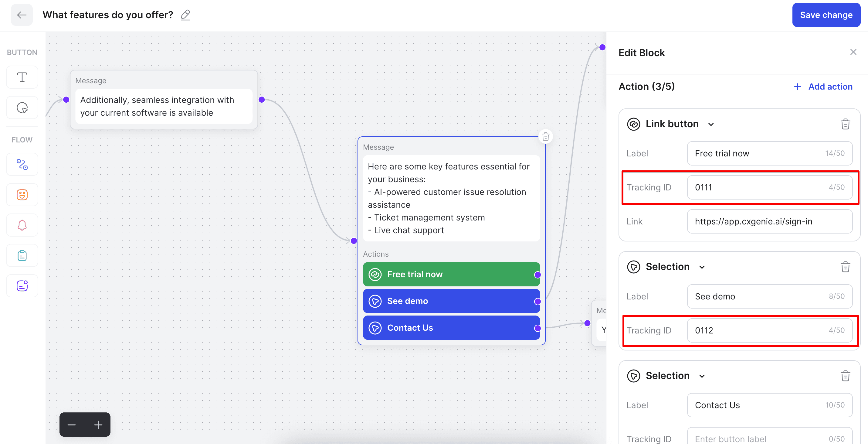Click the Selection icon in the See demo card
The width and height of the screenshot is (868, 444).
633,267
